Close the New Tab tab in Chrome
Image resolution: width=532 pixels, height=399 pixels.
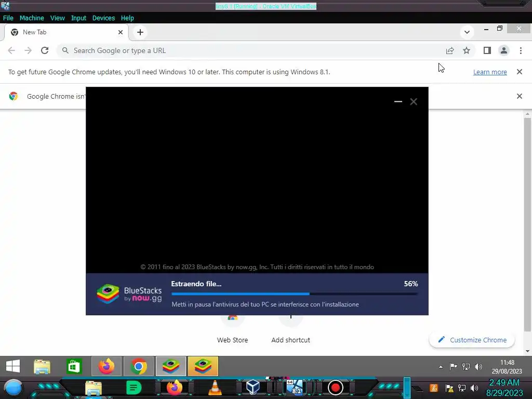(x=121, y=32)
